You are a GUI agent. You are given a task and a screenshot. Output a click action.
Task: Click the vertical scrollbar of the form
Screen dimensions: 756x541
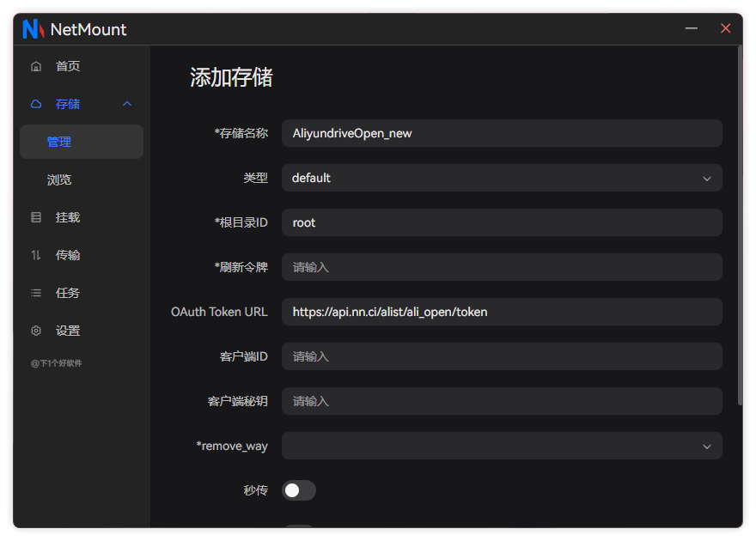pos(740,226)
